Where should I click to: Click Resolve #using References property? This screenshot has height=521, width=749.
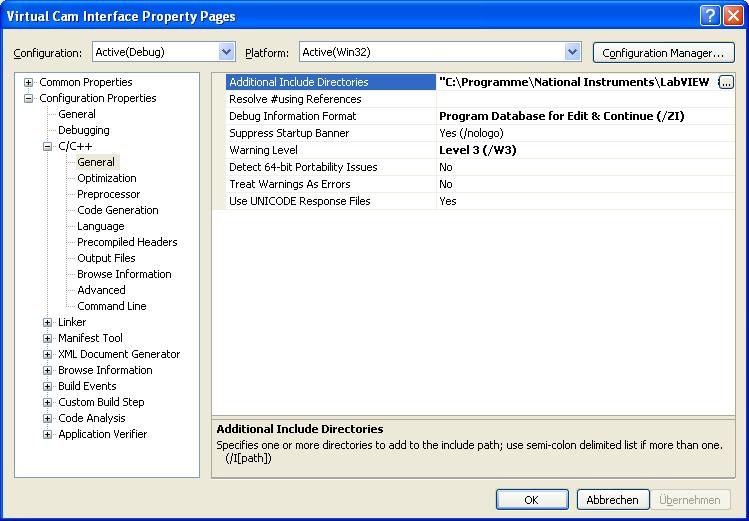[x=331, y=99]
